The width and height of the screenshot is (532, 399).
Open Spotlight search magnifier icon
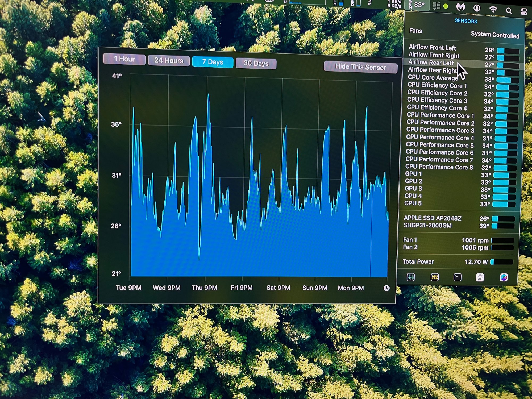coord(509,11)
